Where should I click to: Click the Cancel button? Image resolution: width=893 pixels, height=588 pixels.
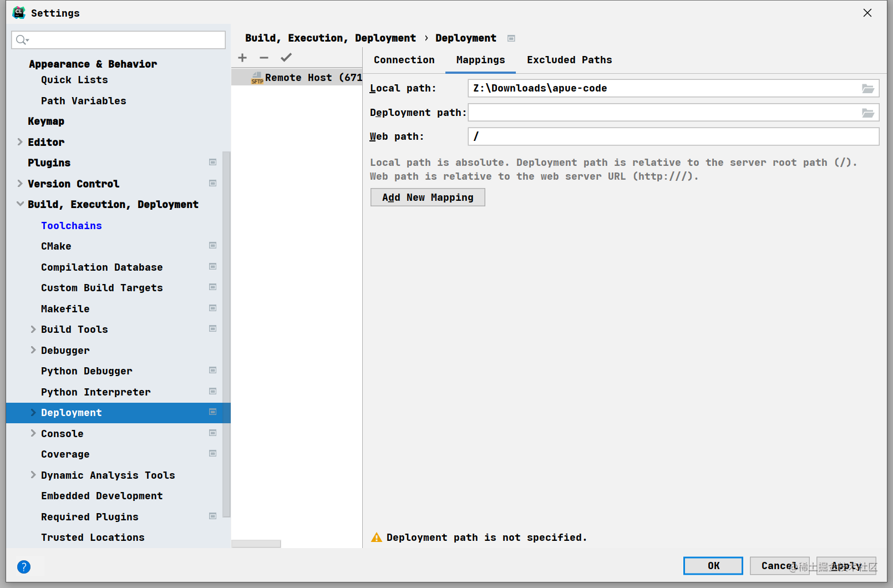[780, 566]
